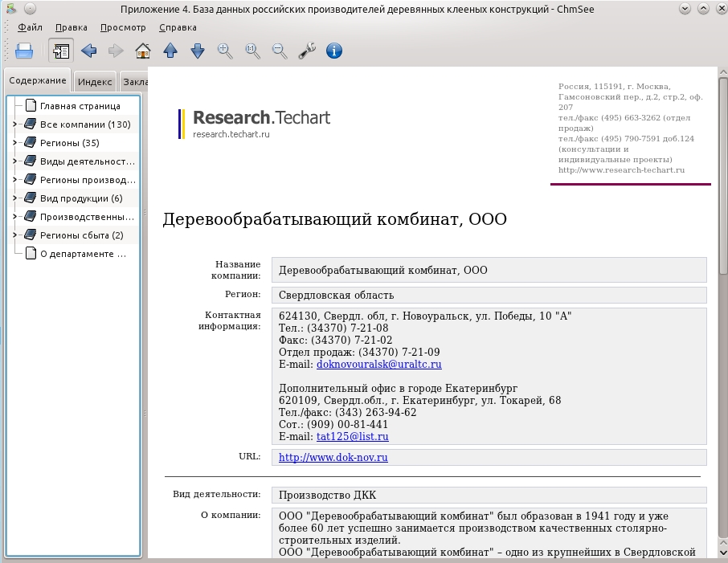
Task: Reset zoom with the 1:1 magnifier
Action: pyautogui.click(x=252, y=51)
